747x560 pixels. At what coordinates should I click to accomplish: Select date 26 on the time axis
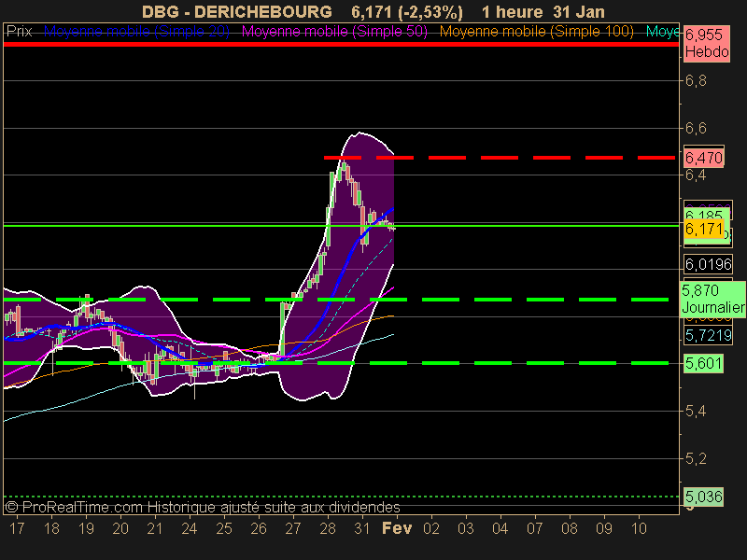[259, 528]
